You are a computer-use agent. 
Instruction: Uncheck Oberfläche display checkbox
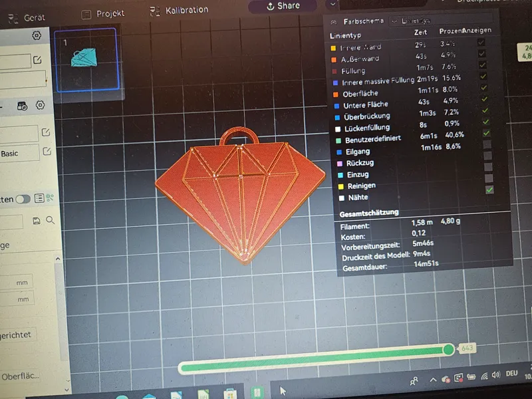[x=484, y=88]
